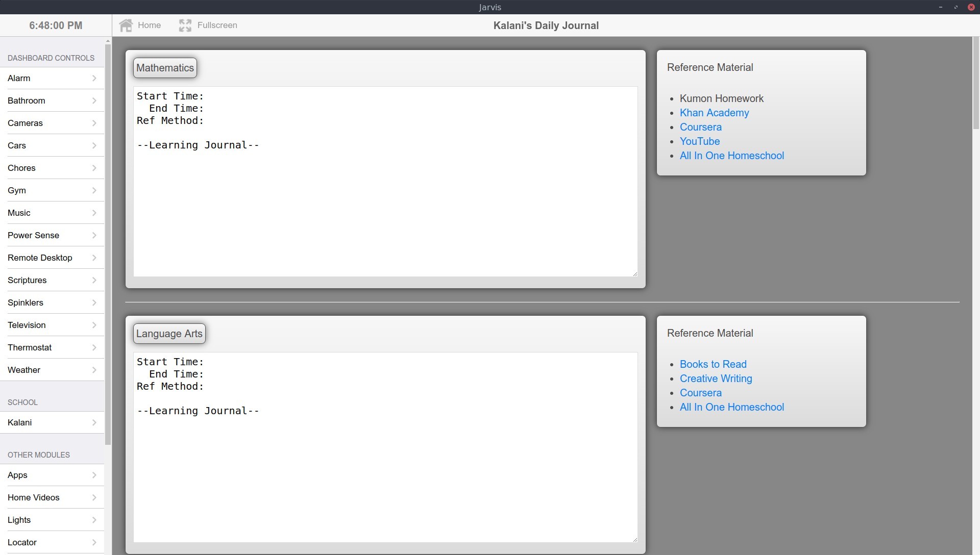
Task: Open the Books to Read link
Action: tap(713, 364)
